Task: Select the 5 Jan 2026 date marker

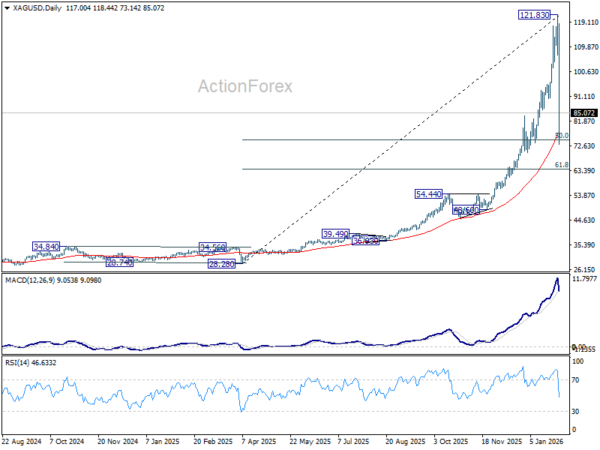Action: pos(546,442)
